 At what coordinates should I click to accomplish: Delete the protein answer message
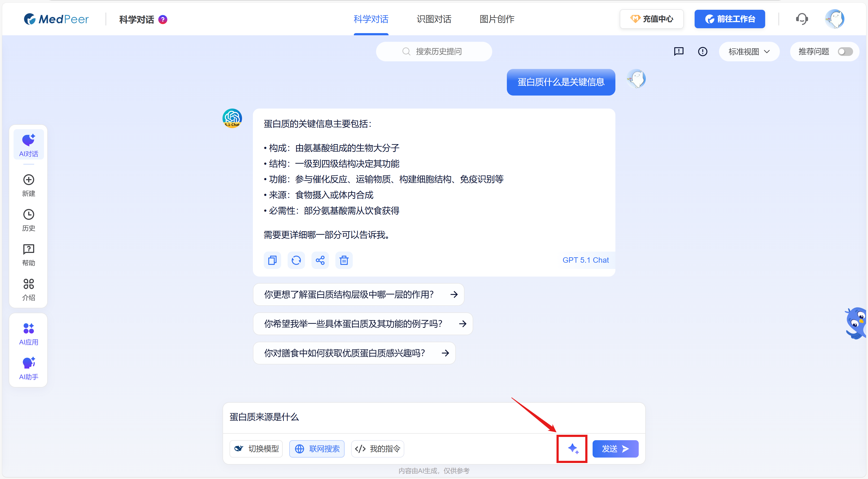[x=344, y=260]
